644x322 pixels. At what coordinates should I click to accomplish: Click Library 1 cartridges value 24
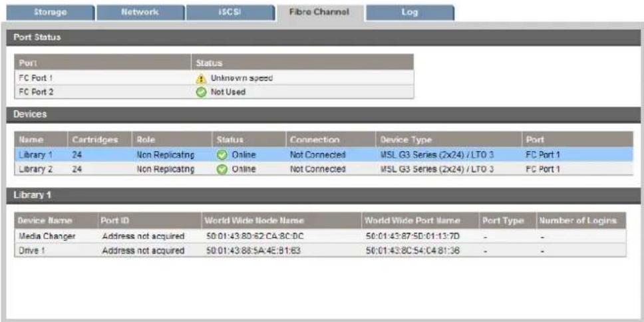click(76, 155)
